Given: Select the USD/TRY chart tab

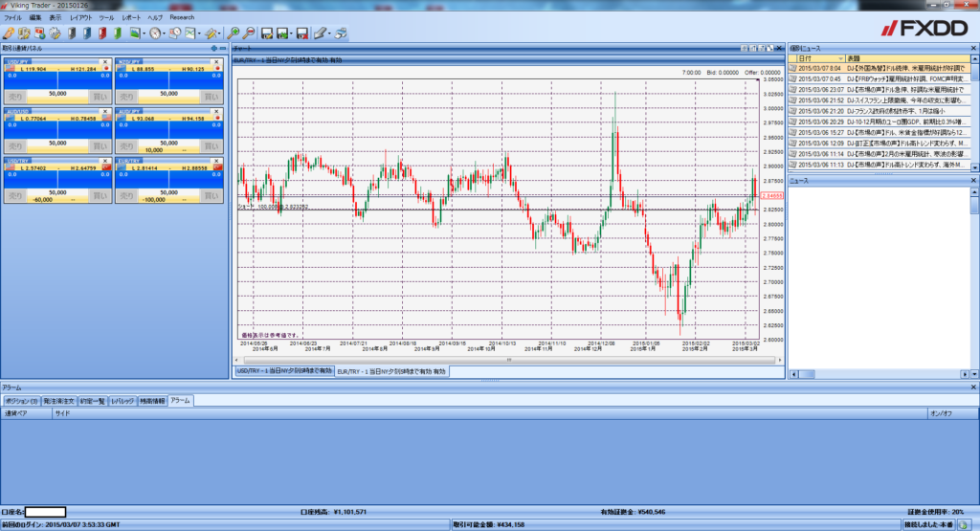Looking at the screenshot, I should pyautogui.click(x=284, y=371).
